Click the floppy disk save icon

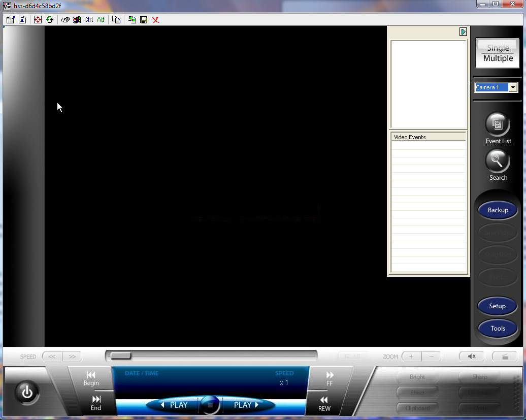(x=144, y=20)
